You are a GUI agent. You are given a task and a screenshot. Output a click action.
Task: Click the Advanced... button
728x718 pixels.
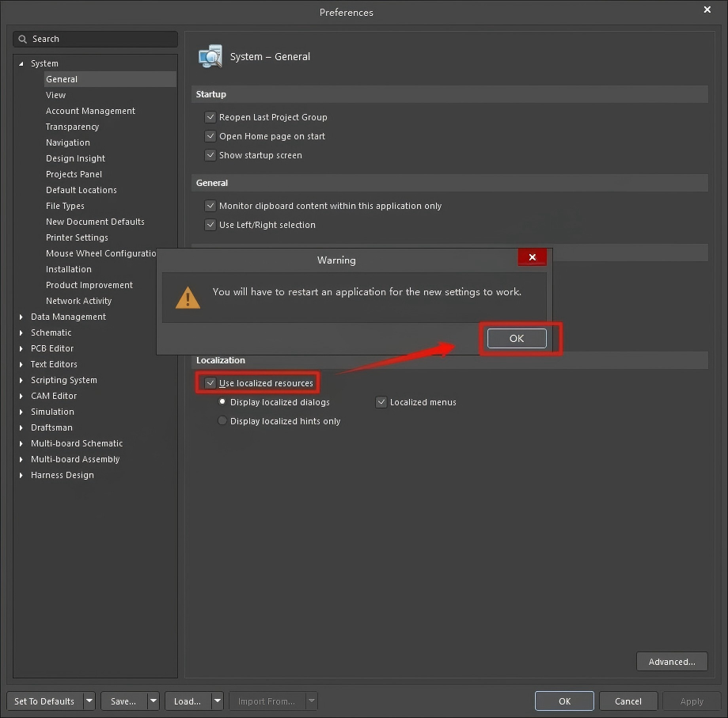tap(672, 662)
